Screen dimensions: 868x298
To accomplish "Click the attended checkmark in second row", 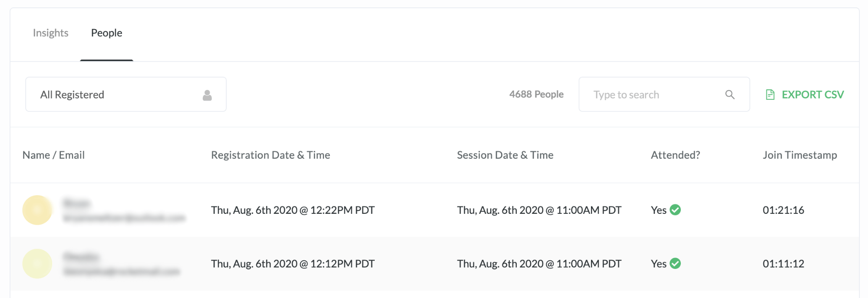I will (675, 263).
